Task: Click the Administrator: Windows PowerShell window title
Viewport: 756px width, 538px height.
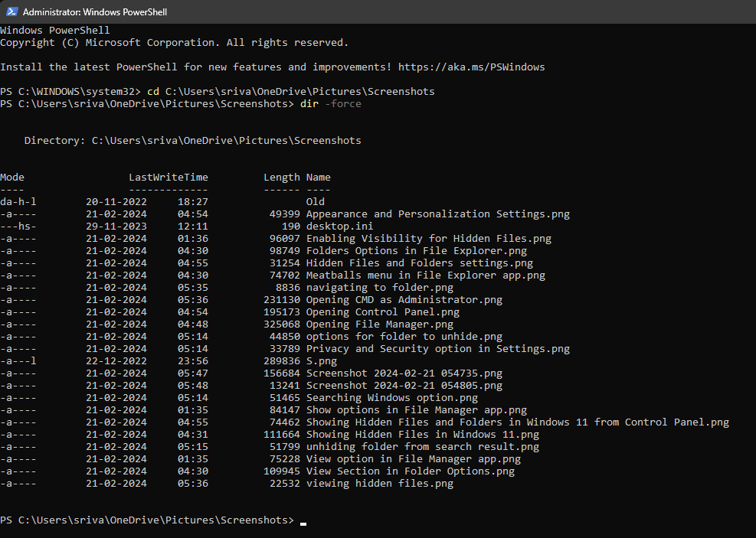Action: click(95, 12)
